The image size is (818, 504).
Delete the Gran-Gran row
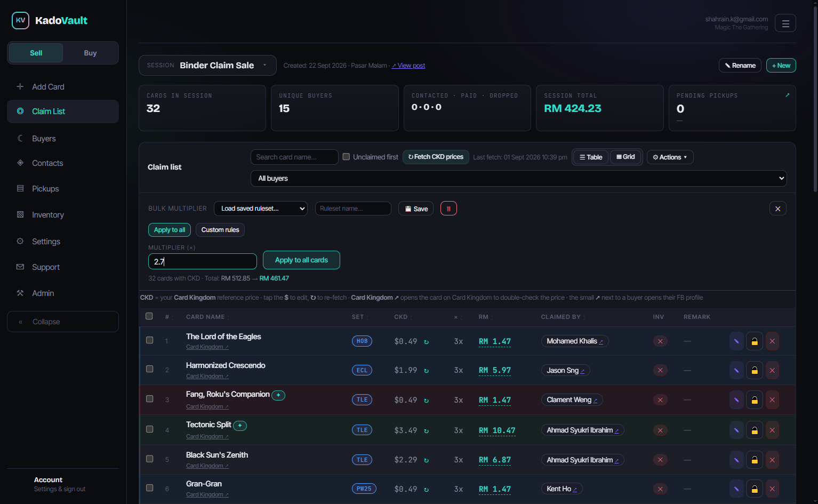point(772,489)
